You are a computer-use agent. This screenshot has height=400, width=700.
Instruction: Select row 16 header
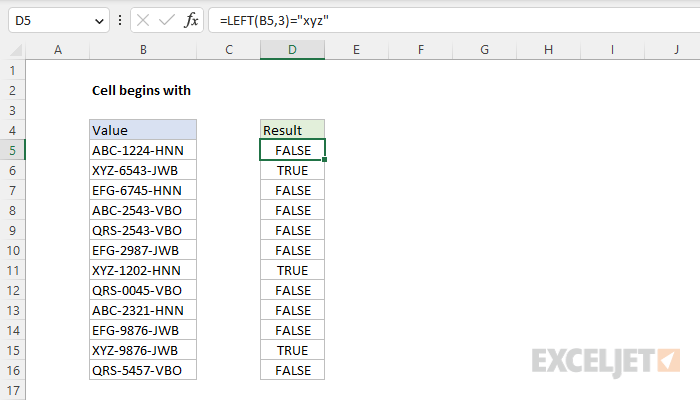coord(12,370)
